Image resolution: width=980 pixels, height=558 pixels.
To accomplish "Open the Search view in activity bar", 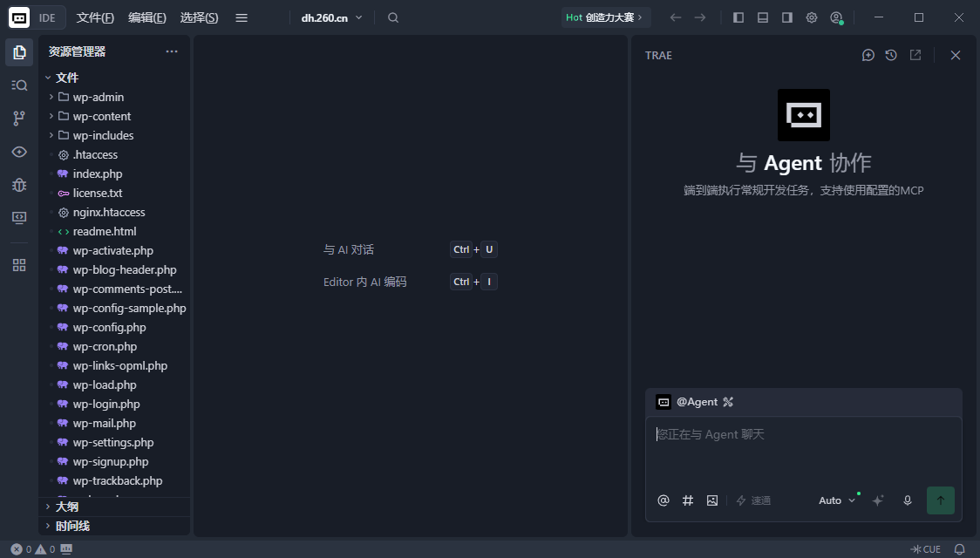I will (x=19, y=85).
